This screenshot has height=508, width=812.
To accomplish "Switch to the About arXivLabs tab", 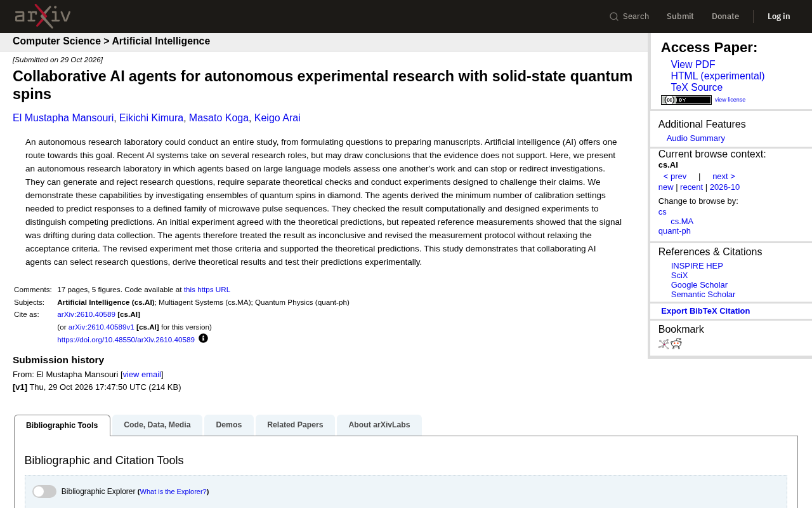I will click(x=379, y=425).
